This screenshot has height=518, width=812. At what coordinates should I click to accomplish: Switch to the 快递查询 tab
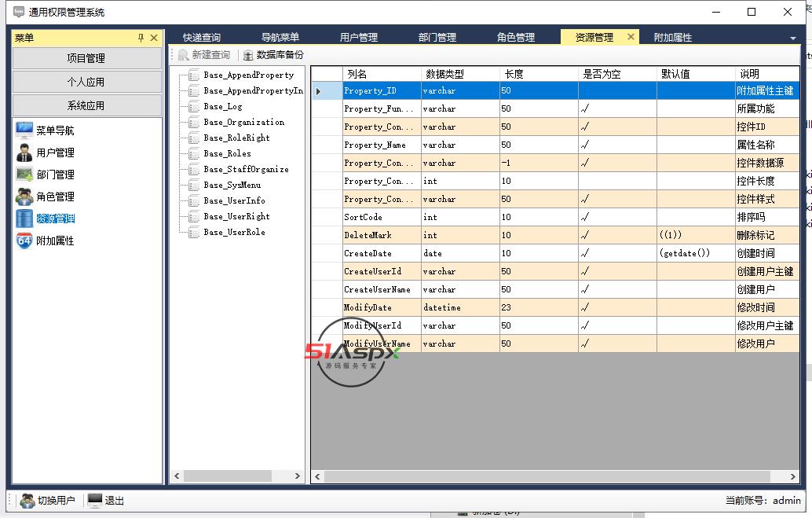click(x=202, y=37)
